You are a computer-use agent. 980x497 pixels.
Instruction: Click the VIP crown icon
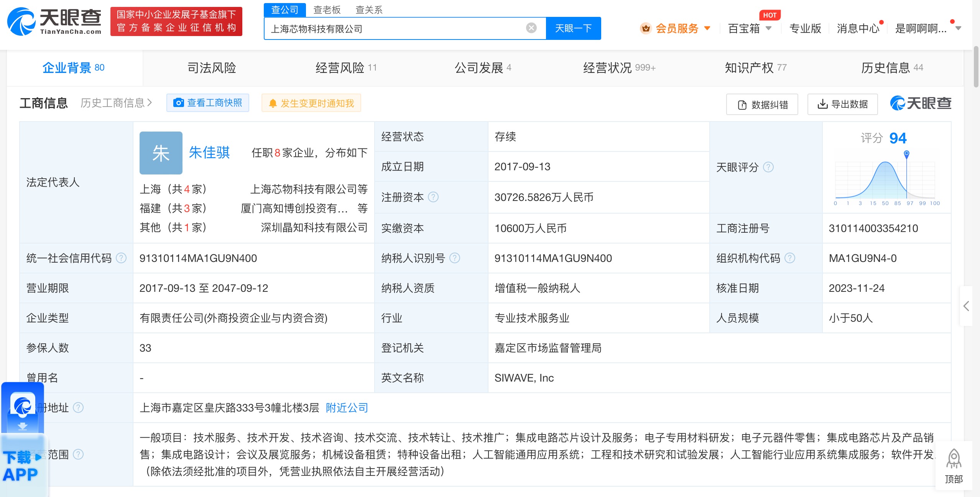(646, 28)
